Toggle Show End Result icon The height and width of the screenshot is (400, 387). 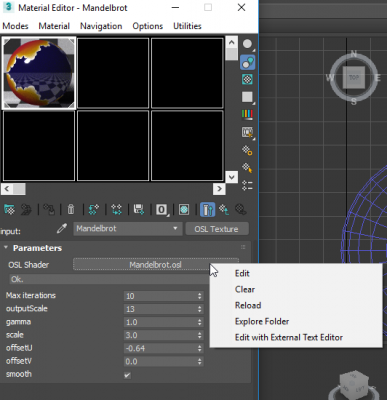click(208, 210)
